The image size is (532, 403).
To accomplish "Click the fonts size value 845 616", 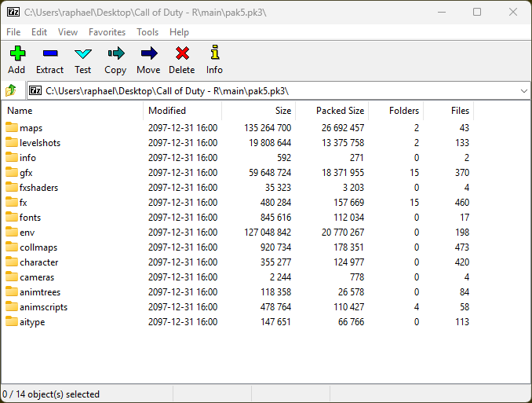I will (x=276, y=218).
